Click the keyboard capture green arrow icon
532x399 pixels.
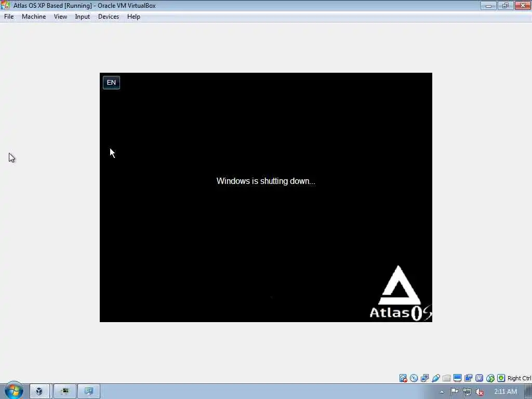tap(501, 378)
